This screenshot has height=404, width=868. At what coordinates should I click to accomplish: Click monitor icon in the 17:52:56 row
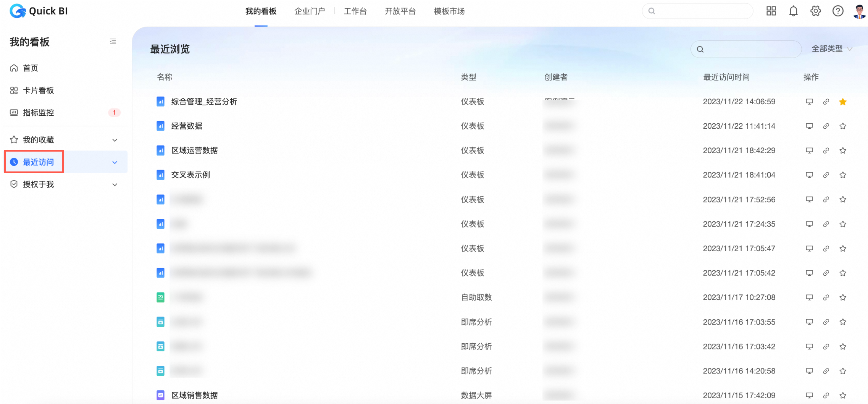pyautogui.click(x=809, y=199)
